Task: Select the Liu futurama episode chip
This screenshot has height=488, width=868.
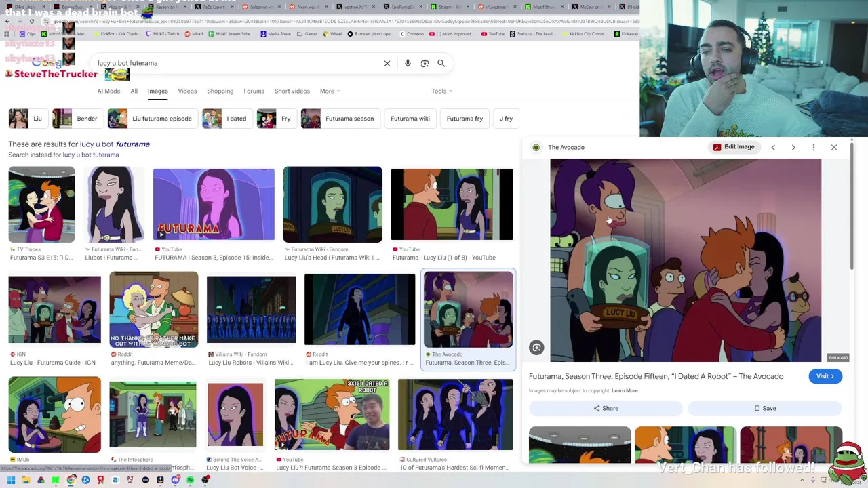Action: [153, 119]
